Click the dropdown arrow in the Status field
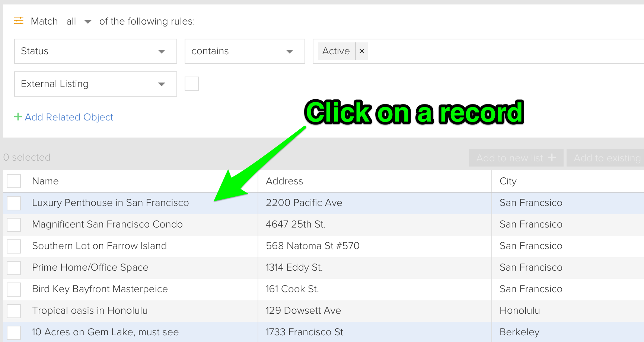Screen dimensions: 644x342 [162, 51]
